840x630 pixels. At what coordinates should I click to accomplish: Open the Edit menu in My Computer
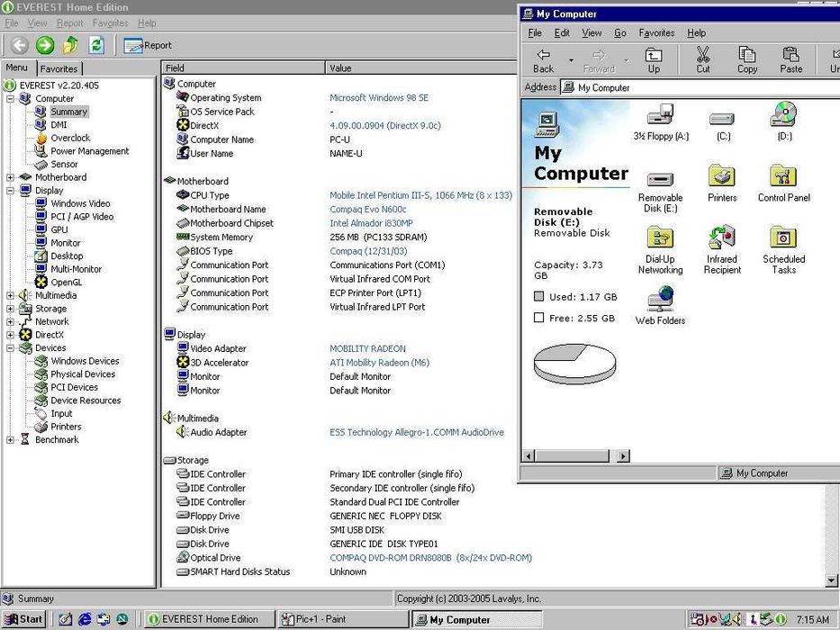click(x=562, y=32)
